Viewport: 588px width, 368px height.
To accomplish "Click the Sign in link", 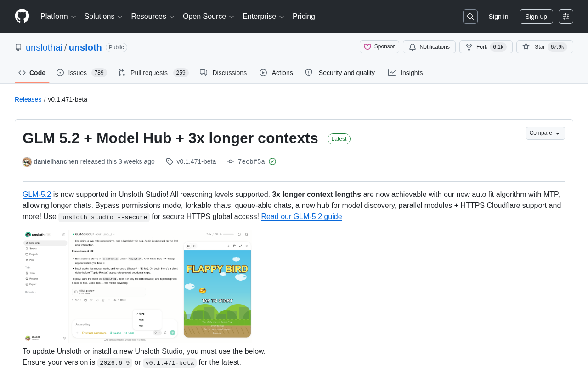I will [x=498, y=17].
